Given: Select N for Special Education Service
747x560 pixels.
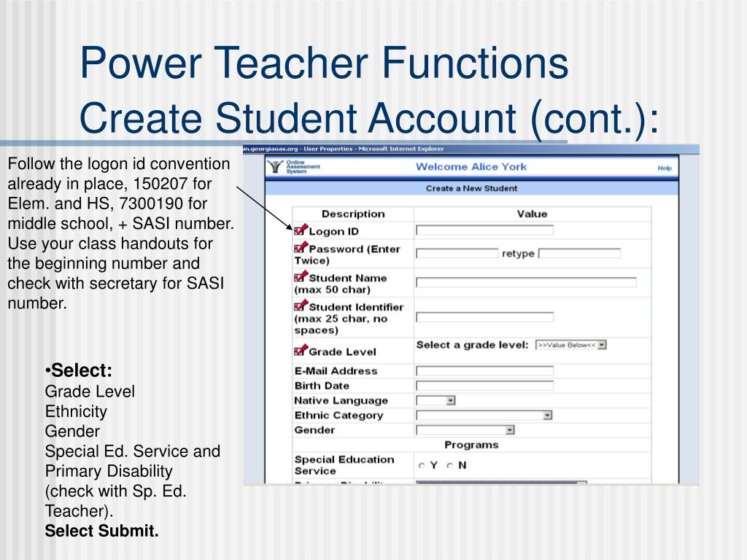Looking at the screenshot, I should (x=450, y=466).
